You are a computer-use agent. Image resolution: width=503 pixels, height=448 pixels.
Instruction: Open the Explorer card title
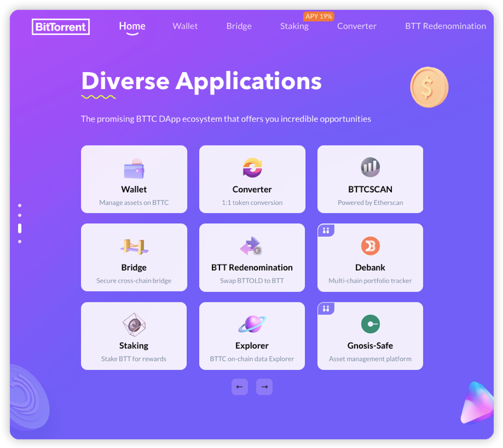tap(252, 346)
